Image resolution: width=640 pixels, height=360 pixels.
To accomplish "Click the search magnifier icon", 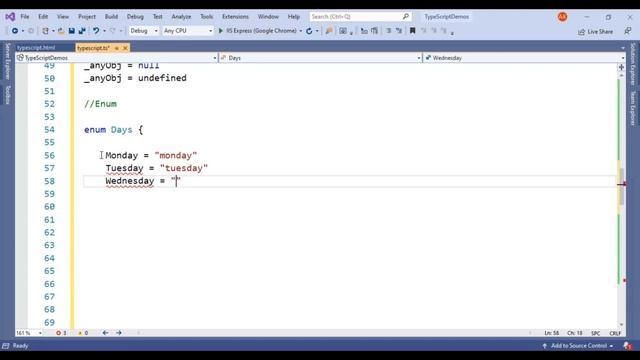I will (406, 17).
